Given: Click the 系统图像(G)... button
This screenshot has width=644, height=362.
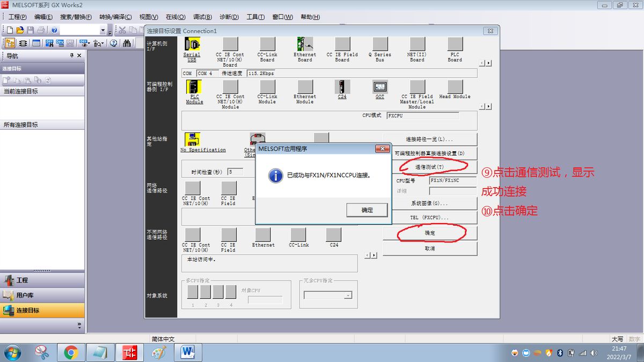Looking at the screenshot, I should (x=430, y=203).
